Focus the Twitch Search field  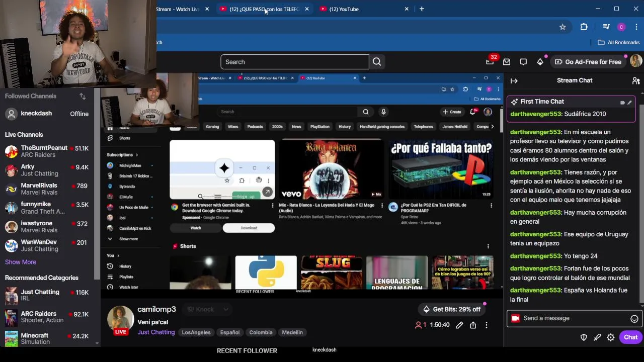(295, 62)
